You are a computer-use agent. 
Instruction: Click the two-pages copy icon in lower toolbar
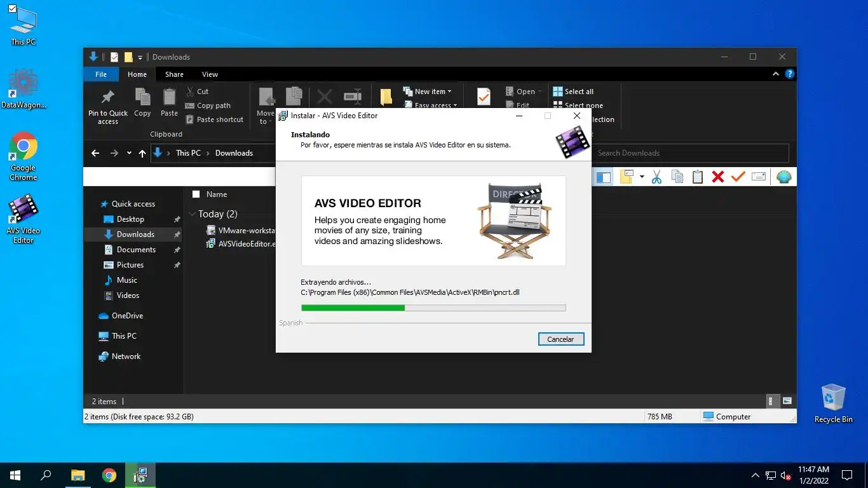[677, 177]
